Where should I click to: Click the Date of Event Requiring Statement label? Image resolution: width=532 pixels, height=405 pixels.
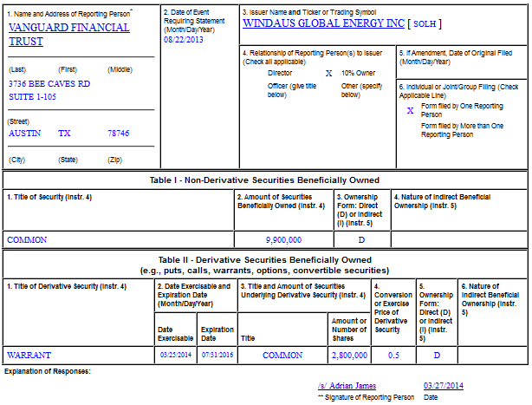[194, 21]
